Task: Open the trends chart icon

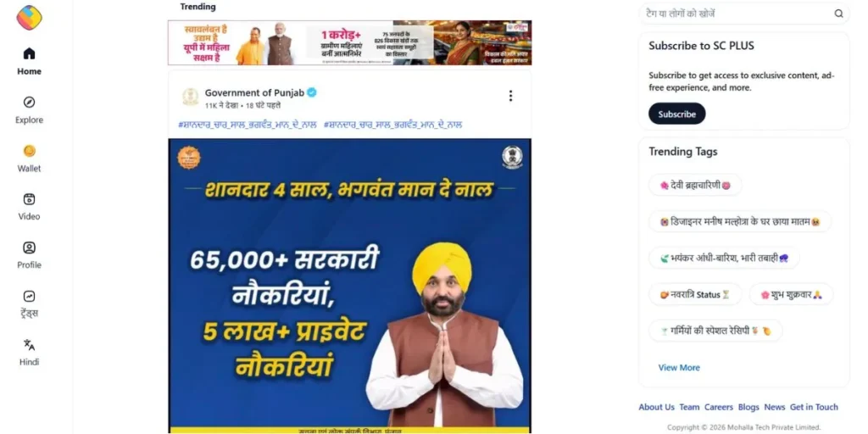Action: [30, 296]
